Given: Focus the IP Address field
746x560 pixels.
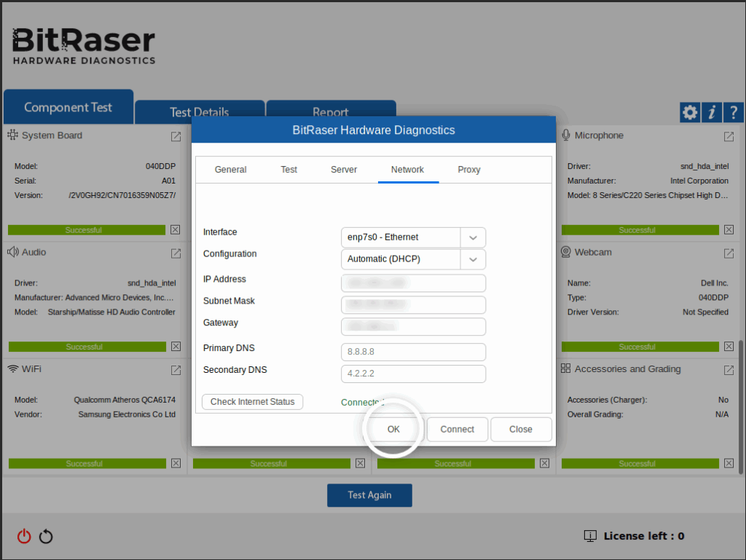Looking at the screenshot, I should [414, 283].
